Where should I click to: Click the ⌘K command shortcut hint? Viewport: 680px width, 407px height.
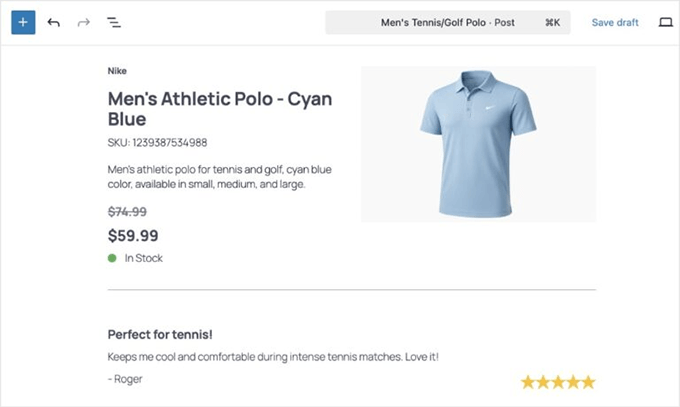pyautogui.click(x=552, y=22)
